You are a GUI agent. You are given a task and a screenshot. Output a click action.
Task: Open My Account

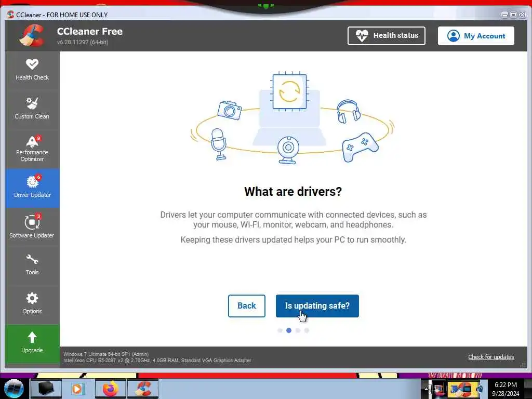[x=476, y=36]
